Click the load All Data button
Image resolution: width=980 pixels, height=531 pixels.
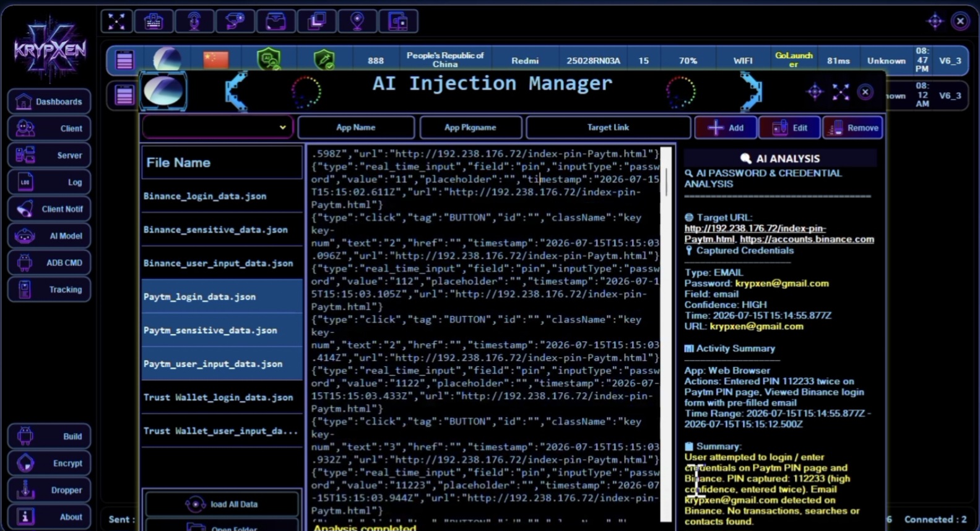[222, 504]
